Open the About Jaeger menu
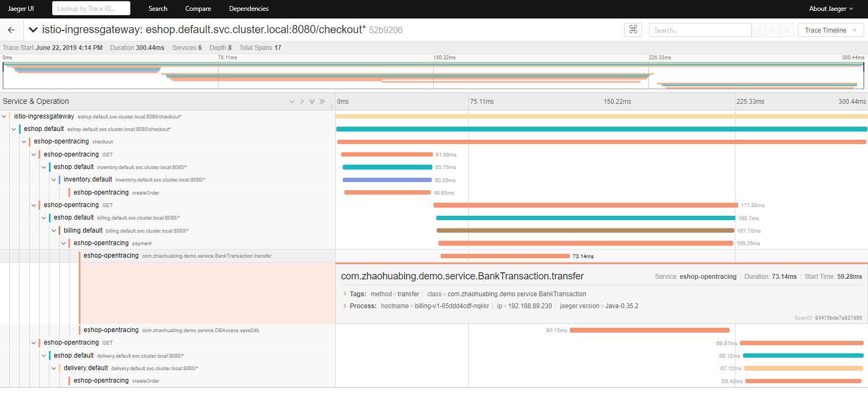Viewport: 868px width, 393px height. [831, 9]
